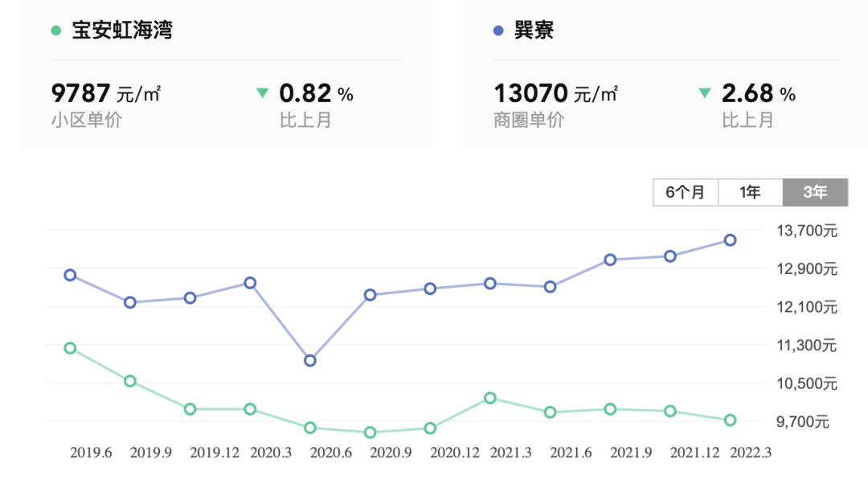Viewport: 868px width, 483px height.
Task: Click the green down arrow beside 2.68%
Action: pos(704,93)
